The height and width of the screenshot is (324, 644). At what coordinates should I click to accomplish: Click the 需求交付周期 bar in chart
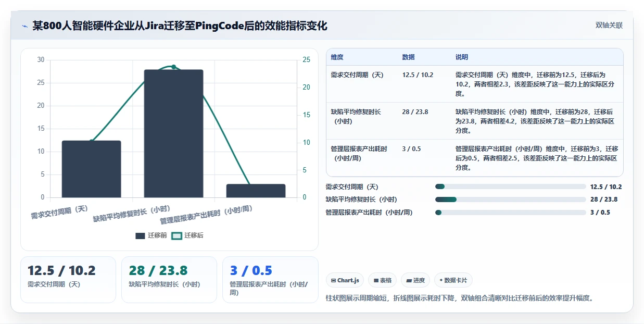click(x=92, y=169)
